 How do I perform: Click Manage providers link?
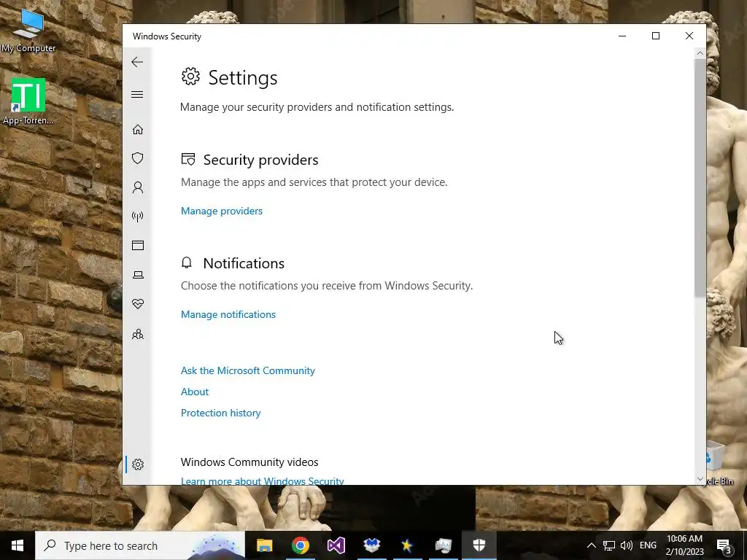[x=222, y=211]
